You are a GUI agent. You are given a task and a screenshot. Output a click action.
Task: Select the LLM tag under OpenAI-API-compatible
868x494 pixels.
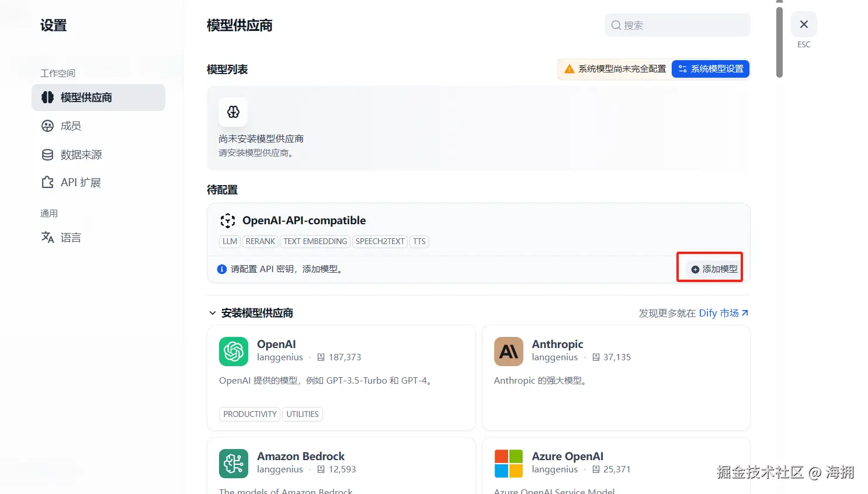[230, 241]
